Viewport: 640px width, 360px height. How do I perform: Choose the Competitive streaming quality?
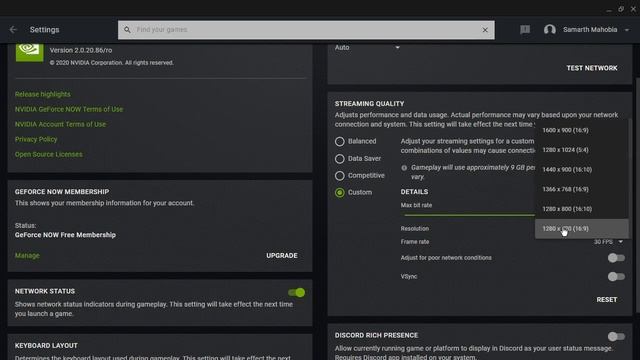tap(340, 176)
